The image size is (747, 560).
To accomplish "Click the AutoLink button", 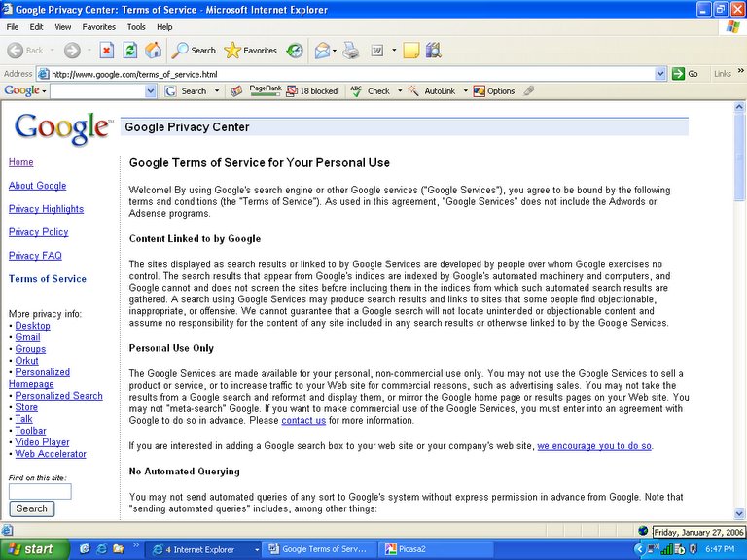I will pyautogui.click(x=432, y=91).
